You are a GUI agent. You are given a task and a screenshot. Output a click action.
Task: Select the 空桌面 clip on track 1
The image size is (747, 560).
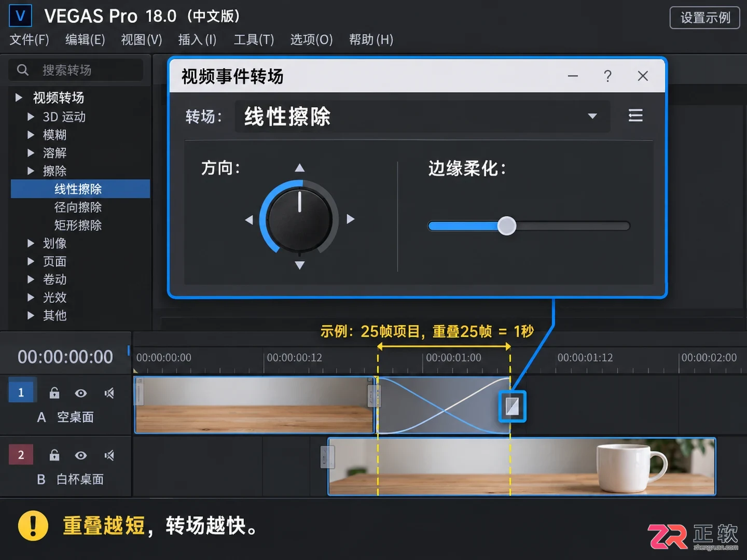pyautogui.click(x=254, y=405)
